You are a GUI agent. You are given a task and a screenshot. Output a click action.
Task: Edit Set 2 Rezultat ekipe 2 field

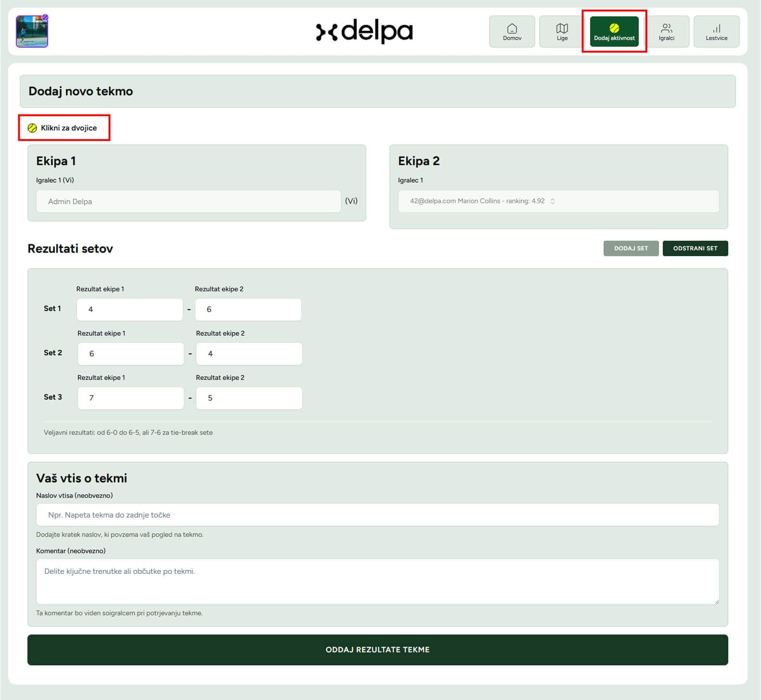tap(249, 354)
